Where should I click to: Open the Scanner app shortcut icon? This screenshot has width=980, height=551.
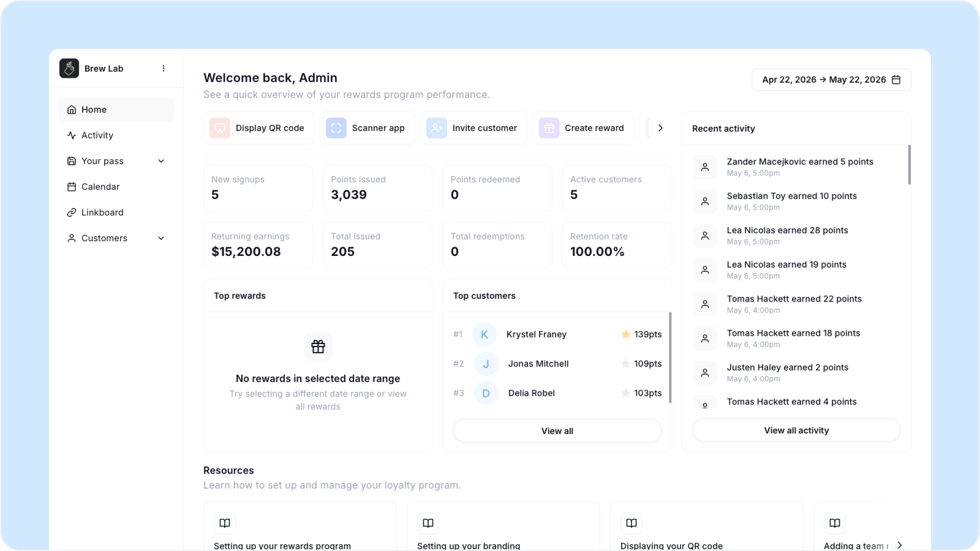tap(336, 128)
